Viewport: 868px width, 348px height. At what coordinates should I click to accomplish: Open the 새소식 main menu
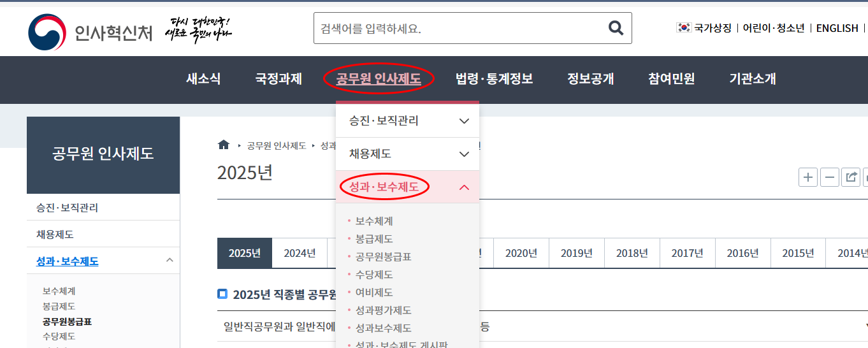(x=203, y=79)
